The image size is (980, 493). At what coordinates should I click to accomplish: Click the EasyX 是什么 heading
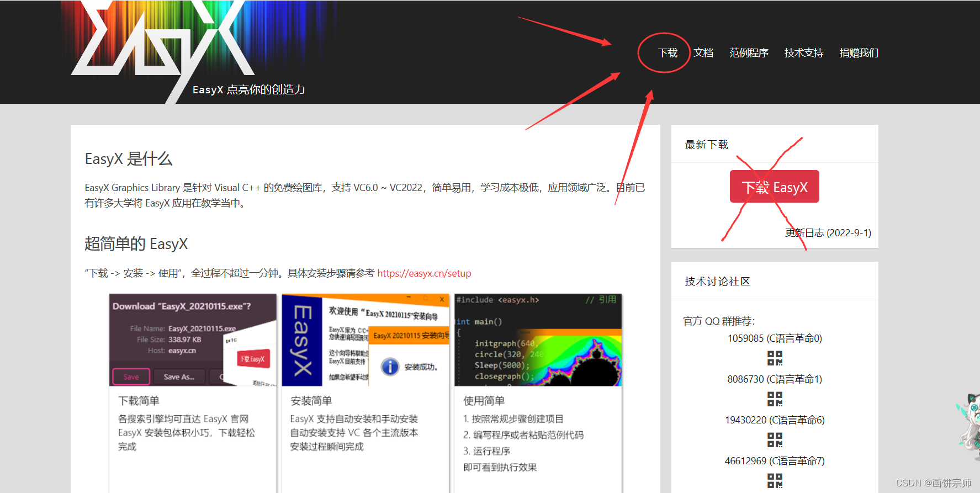129,159
